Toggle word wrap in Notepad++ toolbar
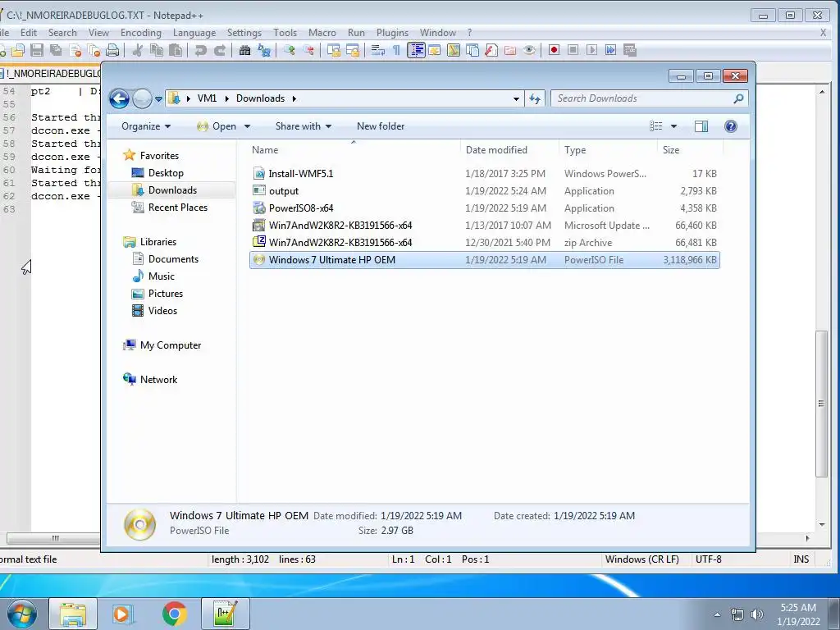The width and height of the screenshot is (840, 630). click(x=378, y=50)
